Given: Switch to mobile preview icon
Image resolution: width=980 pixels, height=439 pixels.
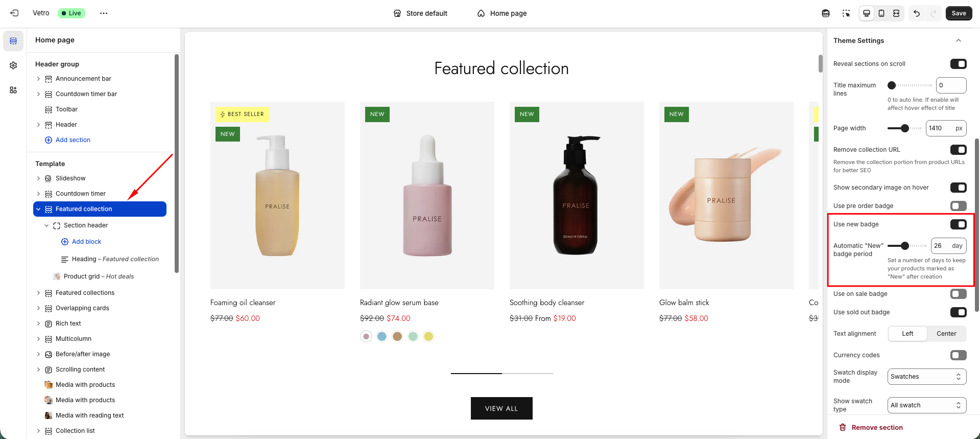Looking at the screenshot, I should [x=881, y=13].
